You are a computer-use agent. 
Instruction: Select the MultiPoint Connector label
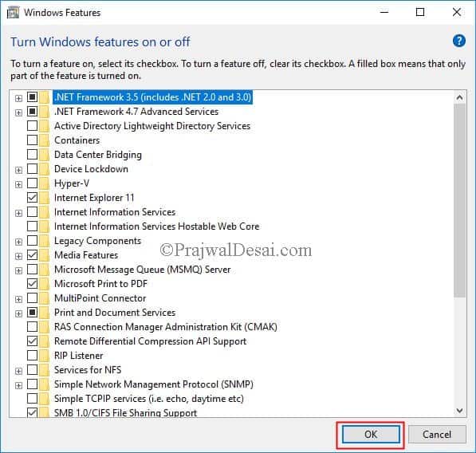[x=100, y=298]
